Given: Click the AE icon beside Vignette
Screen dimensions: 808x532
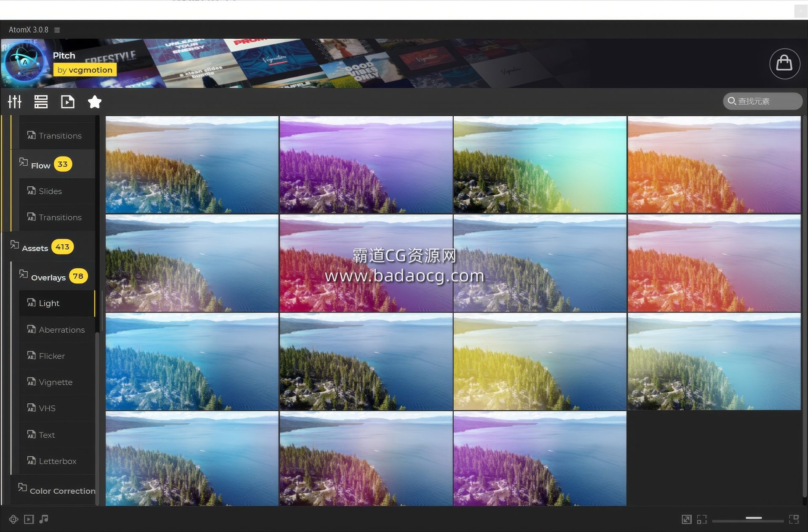Looking at the screenshot, I should click(x=32, y=382).
